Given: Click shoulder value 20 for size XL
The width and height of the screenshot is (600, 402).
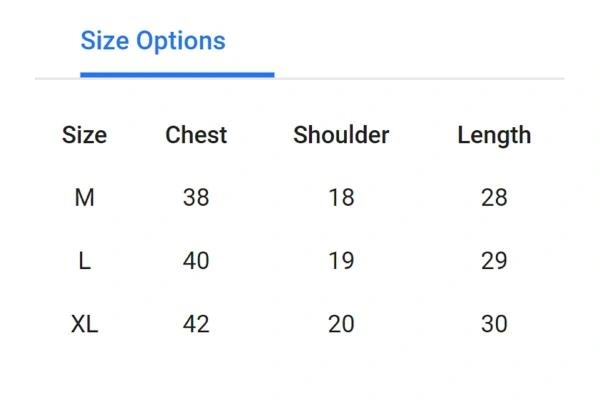Looking at the screenshot, I should (341, 324).
